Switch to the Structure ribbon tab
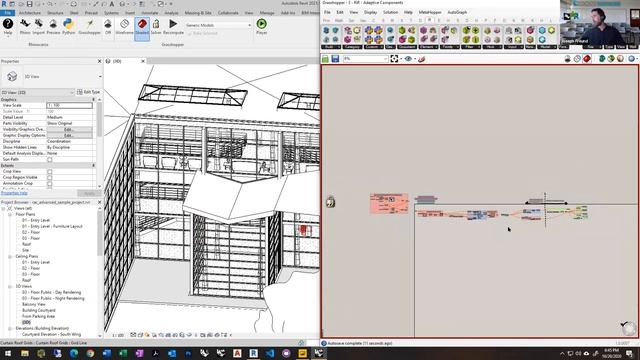The image size is (640, 360). pos(55,13)
